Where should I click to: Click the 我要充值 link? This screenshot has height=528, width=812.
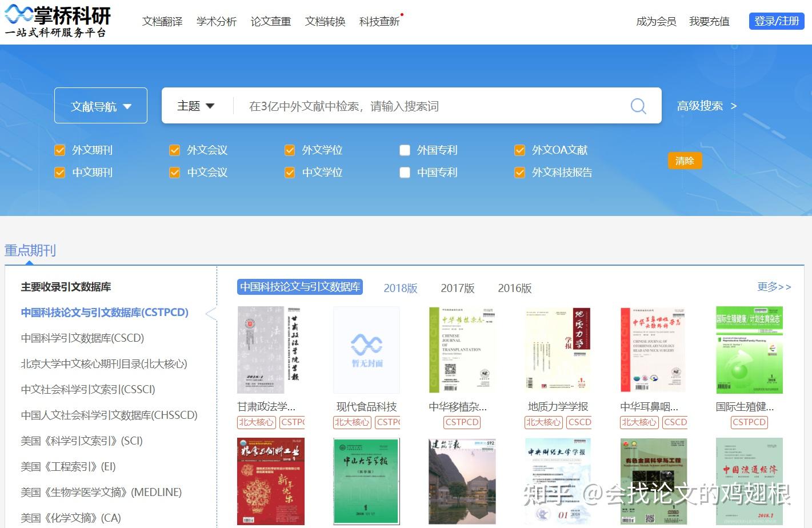click(709, 21)
